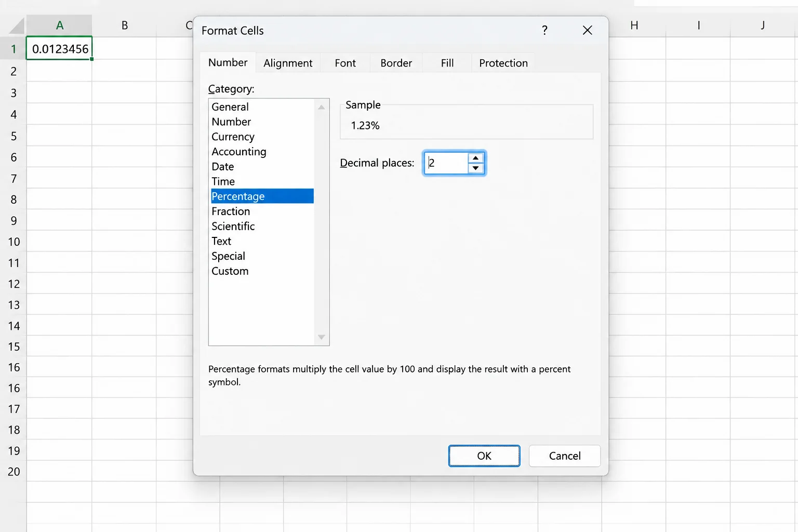Click the Decimal places input field
Viewport: 798px width, 532px height.
click(x=447, y=163)
